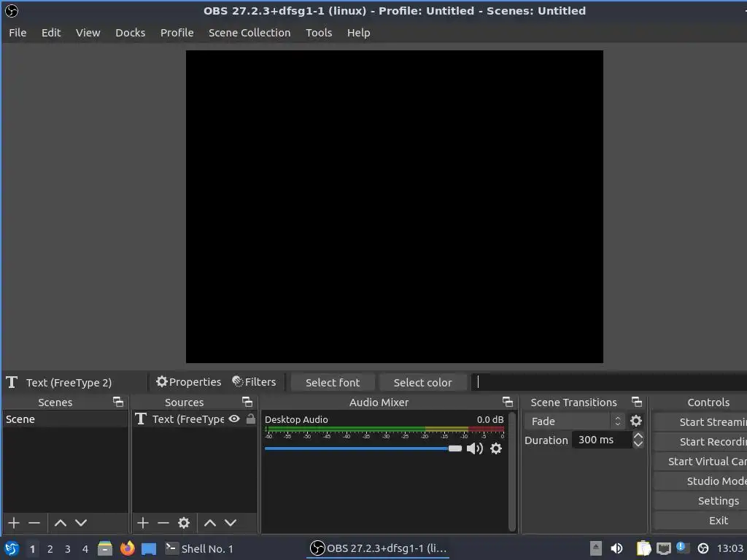Pop out the Sources dock
This screenshot has width=747, height=560.
coord(247,402)
